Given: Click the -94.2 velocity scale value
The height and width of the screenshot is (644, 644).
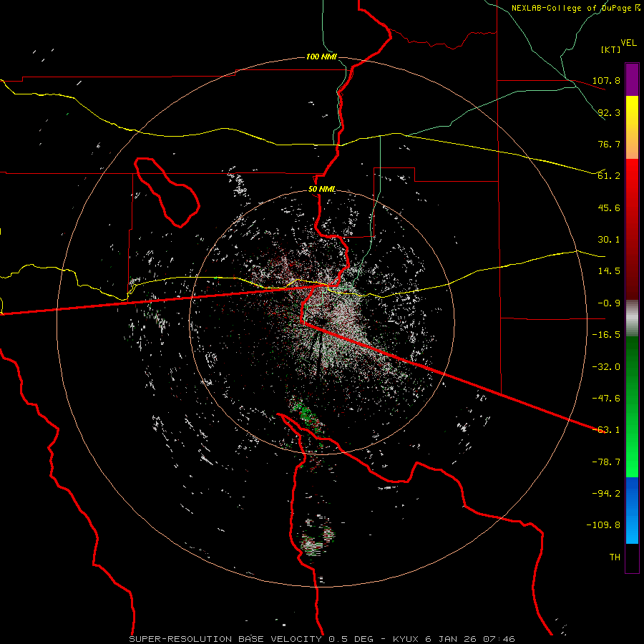Looking at the screenshot, I should point(606,493).
